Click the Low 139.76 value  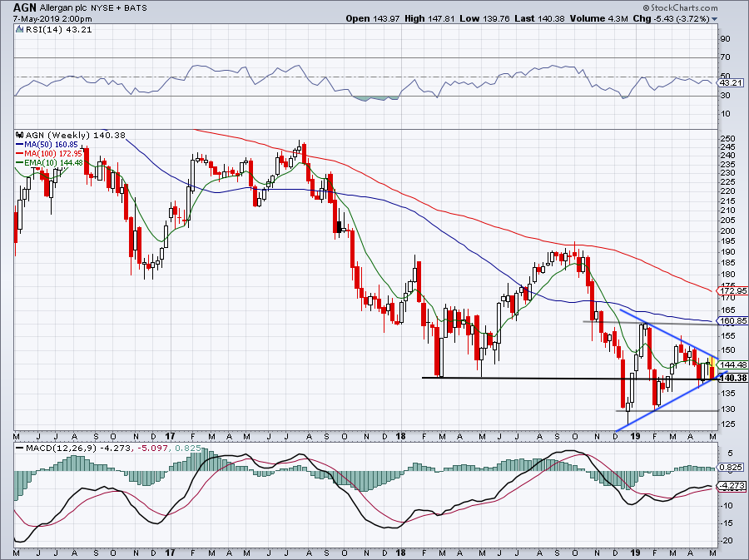point(485,18)
